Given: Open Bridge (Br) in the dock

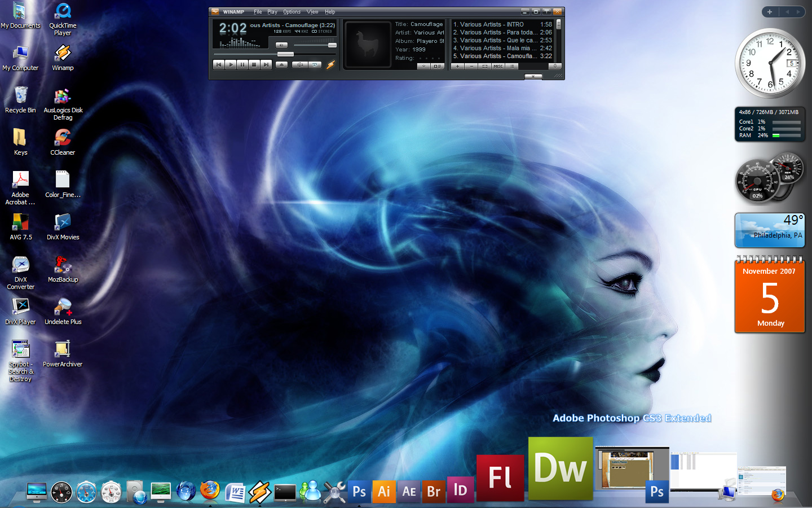Looking at the screenshot, I should point(434,492).
